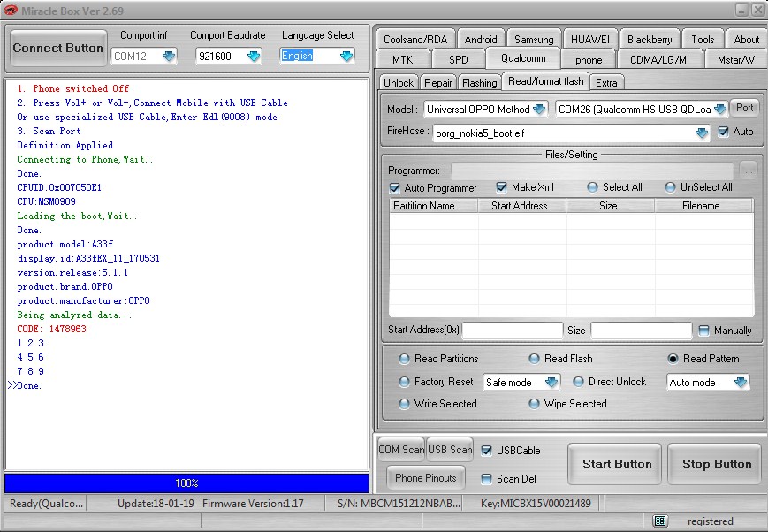
Task: Select the Read Partitions option
Action: pos(404,359)
